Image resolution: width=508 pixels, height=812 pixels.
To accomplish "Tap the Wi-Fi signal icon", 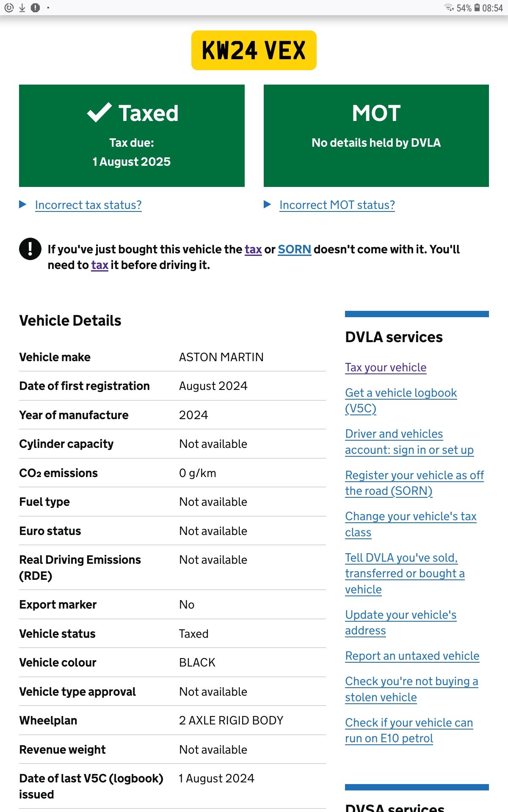I will (x=449, y=8).
